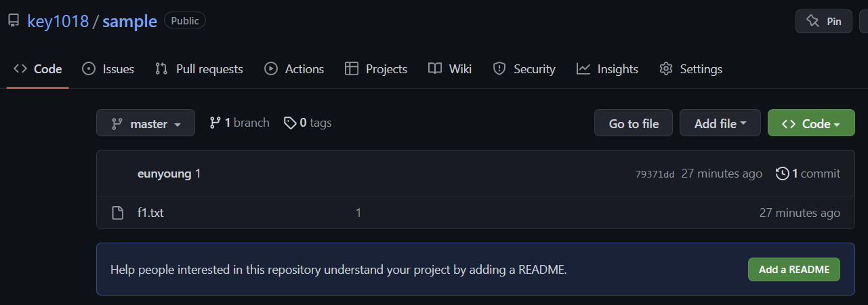
Task: Open the Issues tab
Action: (x=108, y=69)
